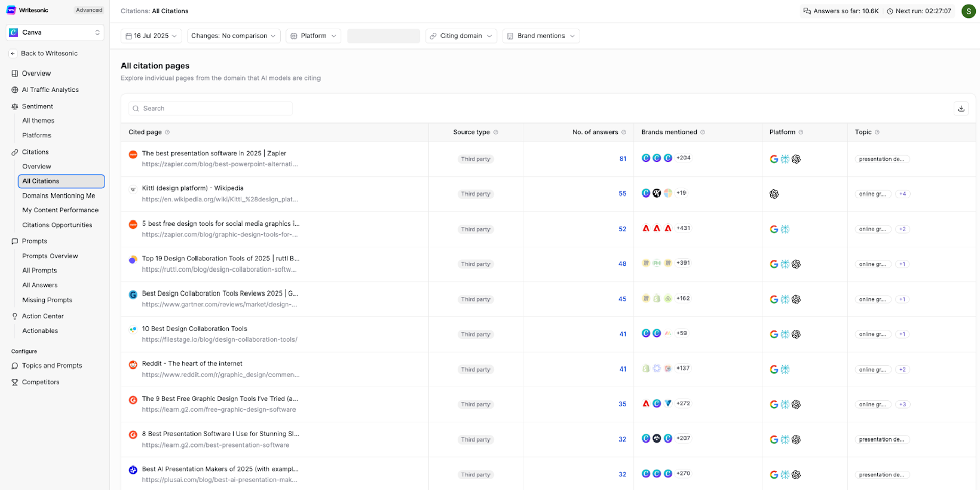Open Prompts Overview page
This screenshot has height=490, width=980.
[50, 256]
